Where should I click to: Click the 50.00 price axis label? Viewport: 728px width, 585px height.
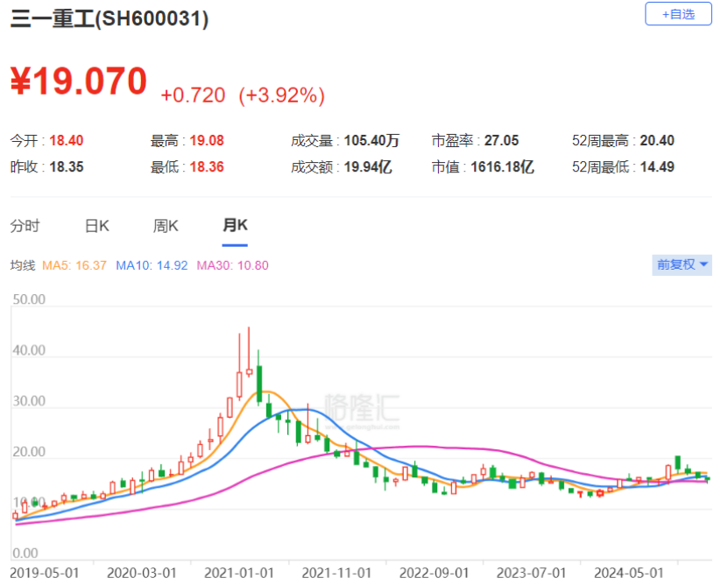(29, 300)
